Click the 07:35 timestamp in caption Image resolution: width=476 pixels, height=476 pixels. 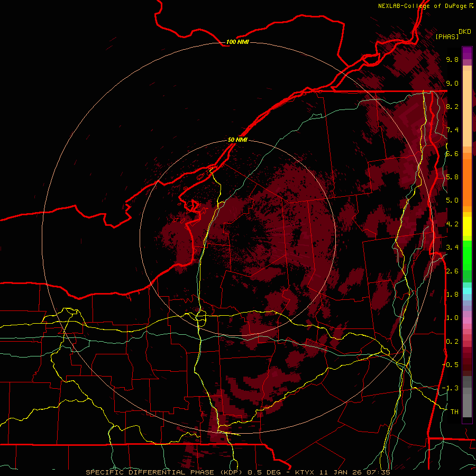(x=378, y=472)
